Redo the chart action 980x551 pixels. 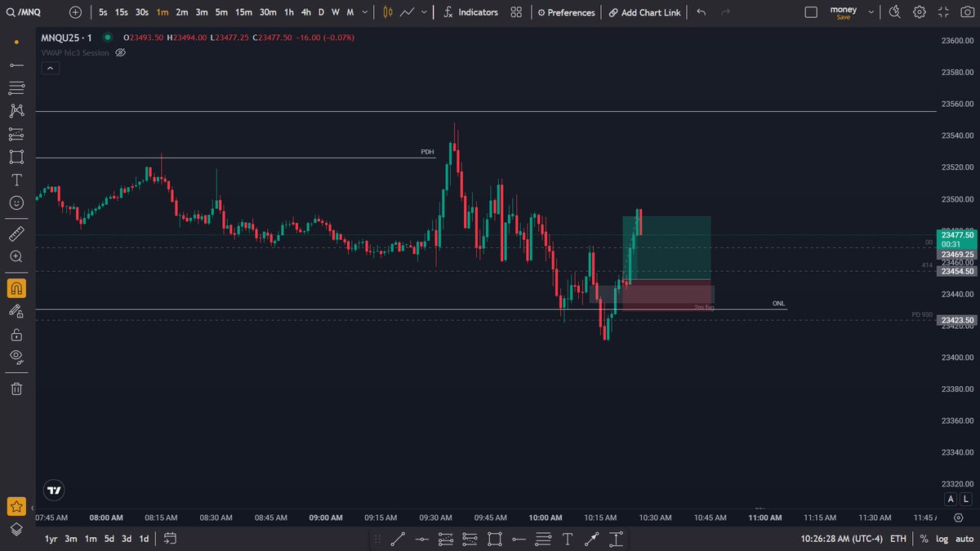coord(724,12)
